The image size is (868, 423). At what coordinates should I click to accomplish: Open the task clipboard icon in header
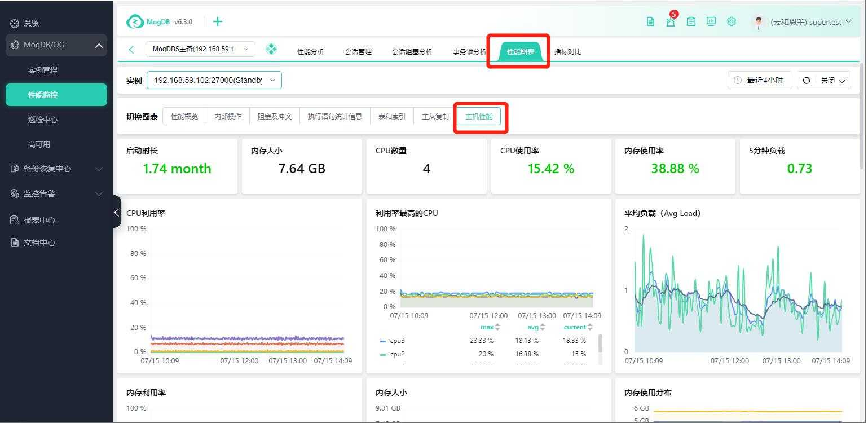pyautogui.click(x=691, y=22)
